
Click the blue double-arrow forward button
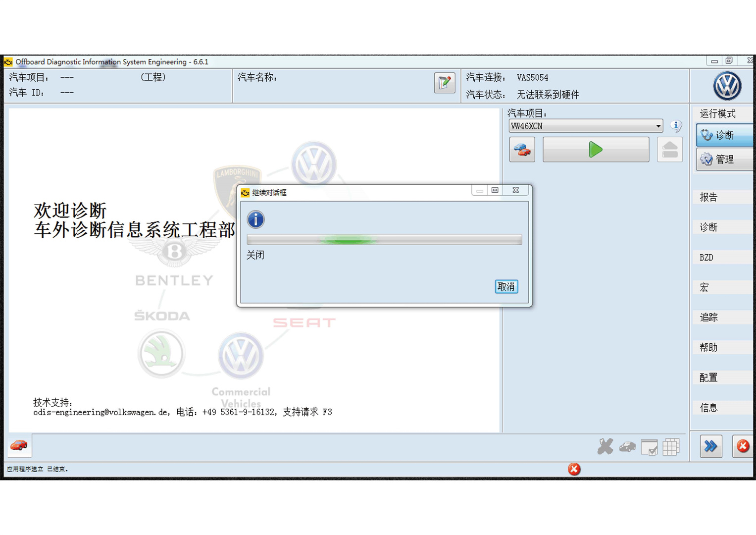[711, 446]
